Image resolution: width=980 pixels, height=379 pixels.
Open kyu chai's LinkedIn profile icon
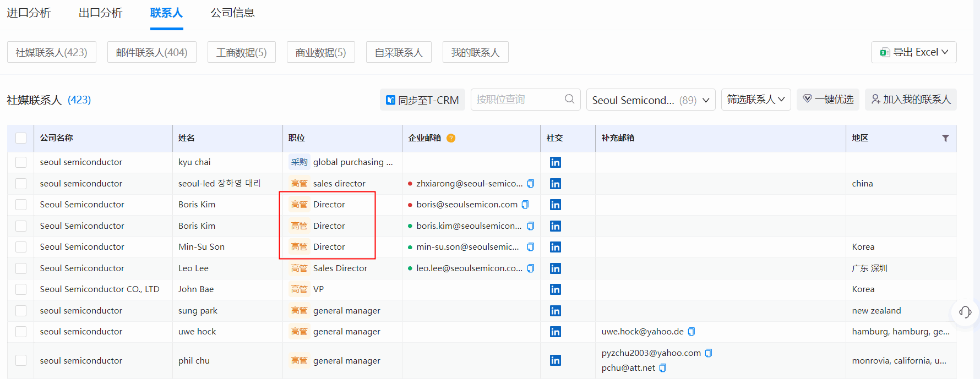555,162
